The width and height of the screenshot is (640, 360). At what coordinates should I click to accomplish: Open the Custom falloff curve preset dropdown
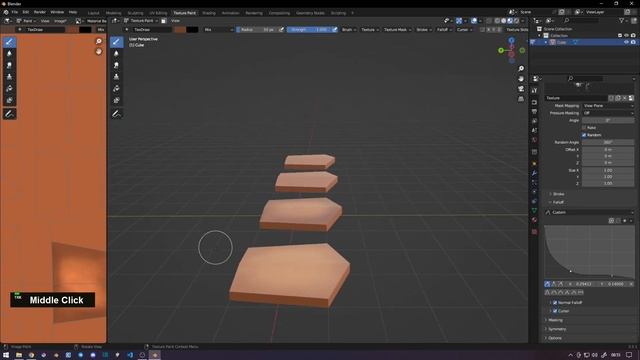590,212
